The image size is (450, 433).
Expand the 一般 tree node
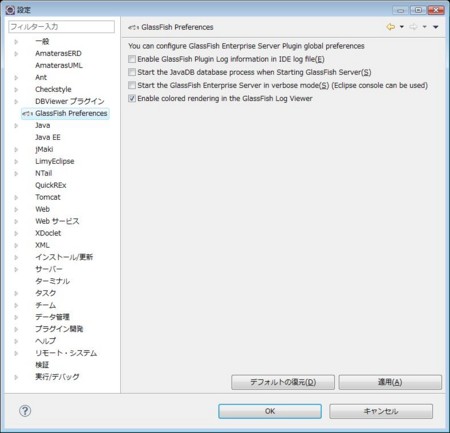point(16,42)
